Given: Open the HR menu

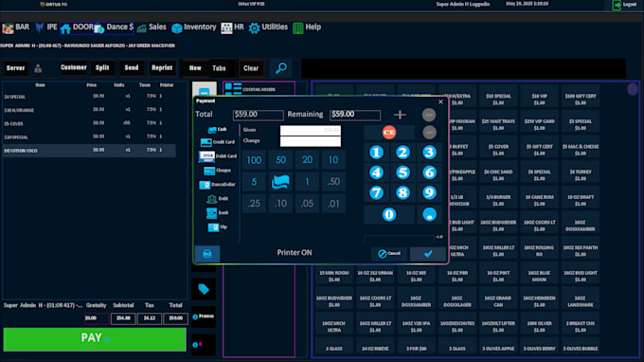Looking at the screenshot, I should pos(232,27).
